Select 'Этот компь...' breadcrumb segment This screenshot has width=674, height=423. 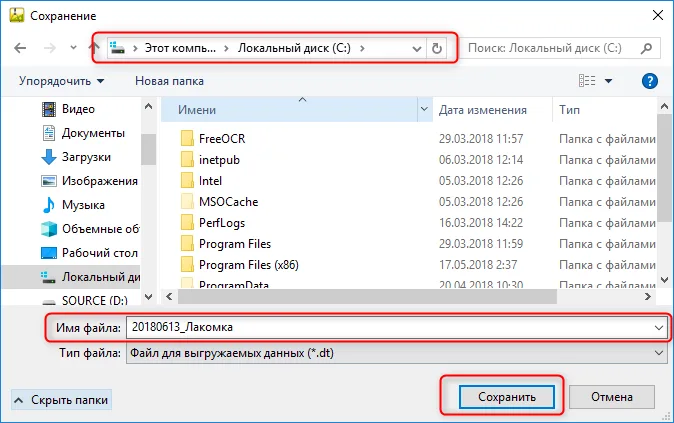pyautogui.click(x=180, y=48)
